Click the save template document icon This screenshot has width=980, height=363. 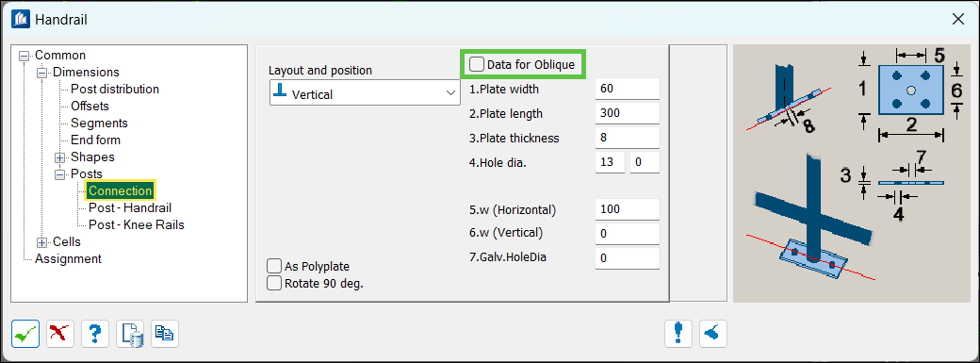coord(130,334)
